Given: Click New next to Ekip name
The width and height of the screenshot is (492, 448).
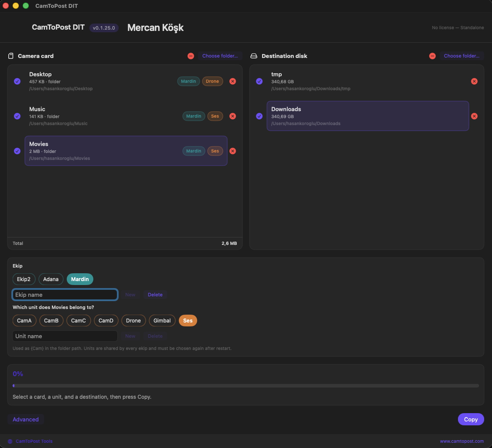Looking at the screenshot, I should pos(130,295).
